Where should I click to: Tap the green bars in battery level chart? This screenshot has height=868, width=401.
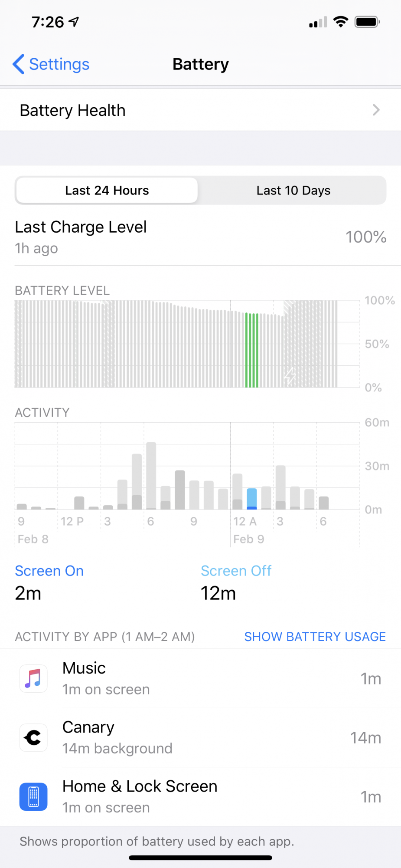(251, 350)
